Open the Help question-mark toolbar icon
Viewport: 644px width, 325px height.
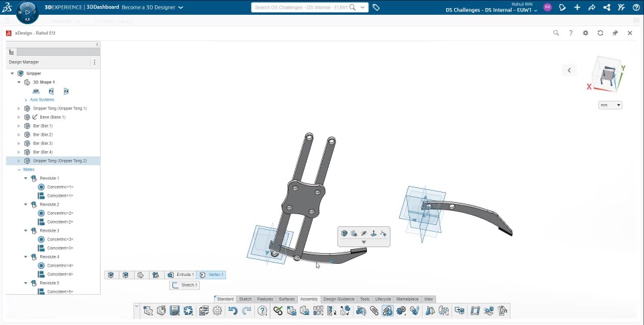click(x=262, y=311)
